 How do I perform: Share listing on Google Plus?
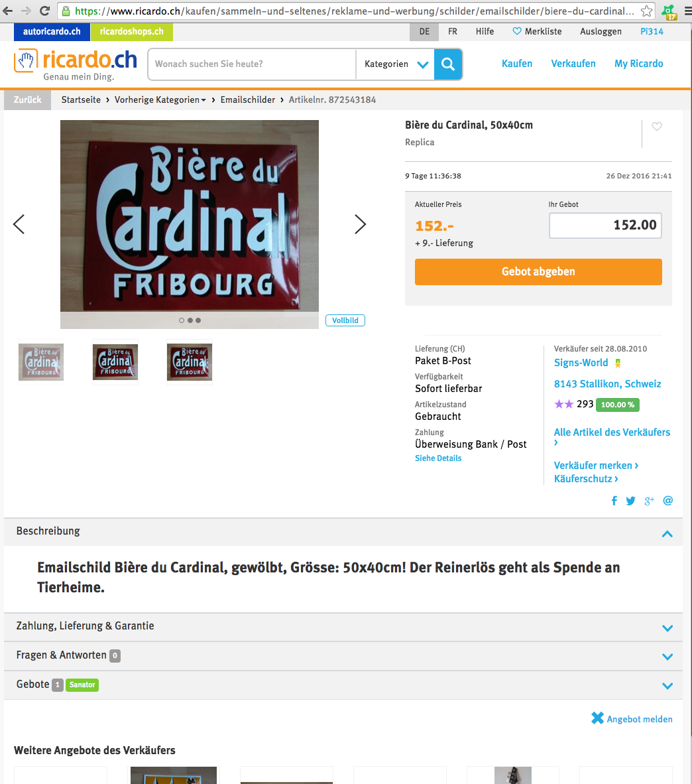pos(649,501)
